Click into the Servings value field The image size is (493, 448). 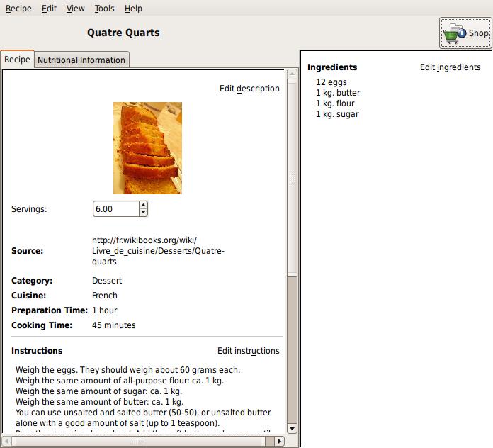pyautogui.click(x=115, y=209)
